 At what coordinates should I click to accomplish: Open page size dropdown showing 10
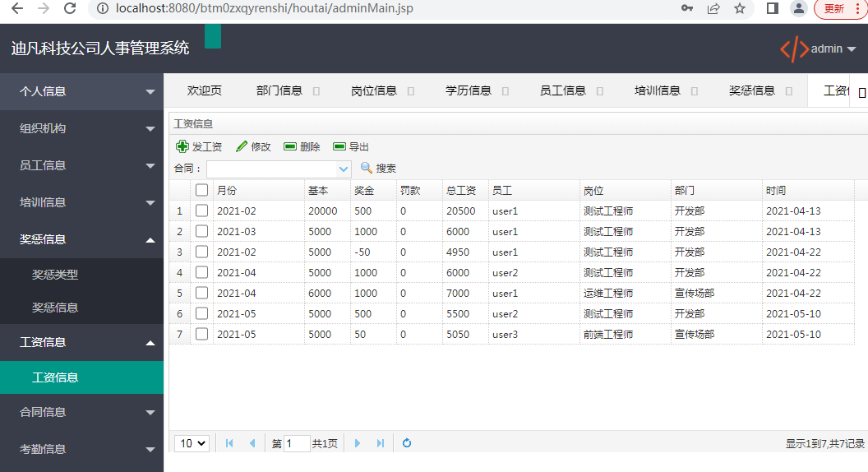192,443
